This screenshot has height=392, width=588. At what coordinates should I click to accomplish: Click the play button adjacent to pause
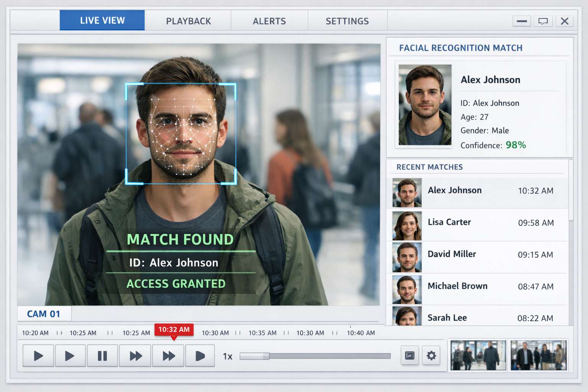70,356
